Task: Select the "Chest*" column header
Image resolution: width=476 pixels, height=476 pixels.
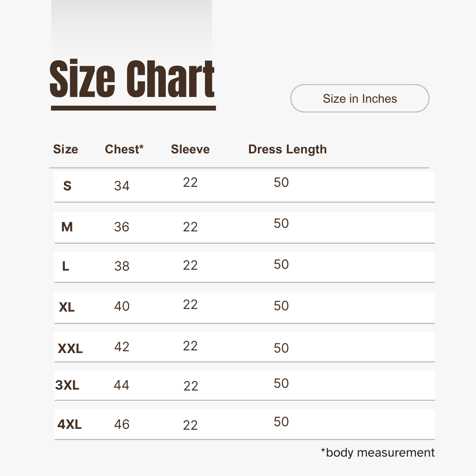Action: (124, 149)
